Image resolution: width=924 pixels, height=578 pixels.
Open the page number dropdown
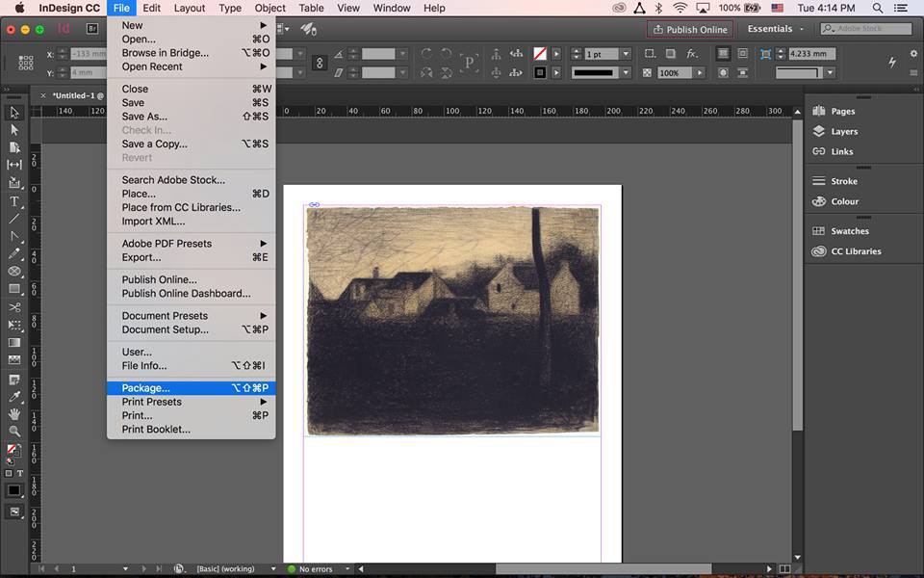(125, 569)
